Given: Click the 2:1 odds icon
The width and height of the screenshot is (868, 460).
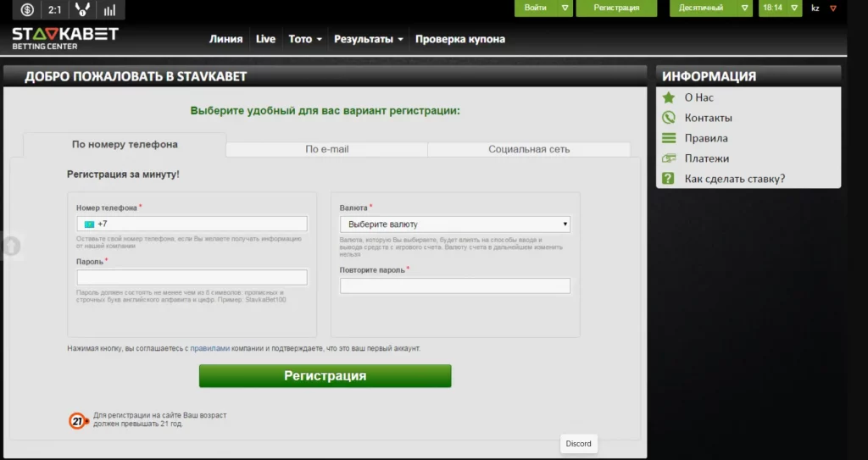Looking at the screenshot, I should 55,9.
